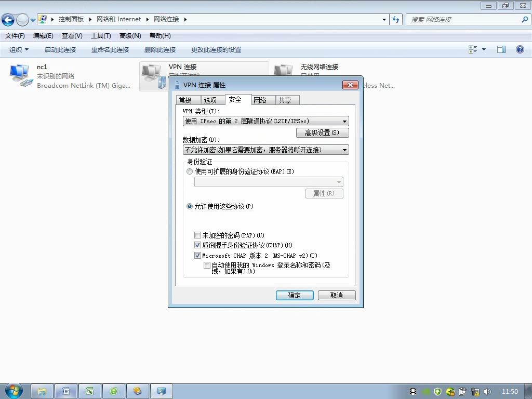Image resolution: width=532 pixels, height=399 pixels.
Task: Click the yellow package icon in taskbar
Action: pos(137,392)
